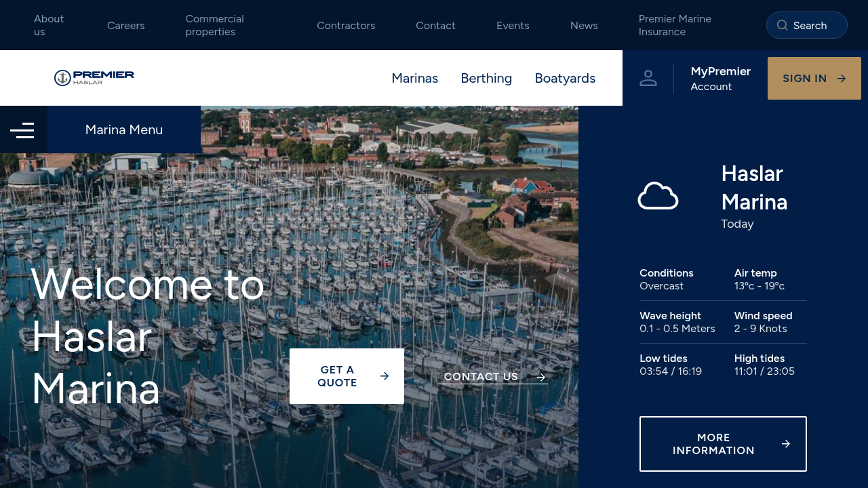Click the high tides 11:01 / 23:05 value
The width and height of the screenshot is (868, 488).
[x=764, y=371]
